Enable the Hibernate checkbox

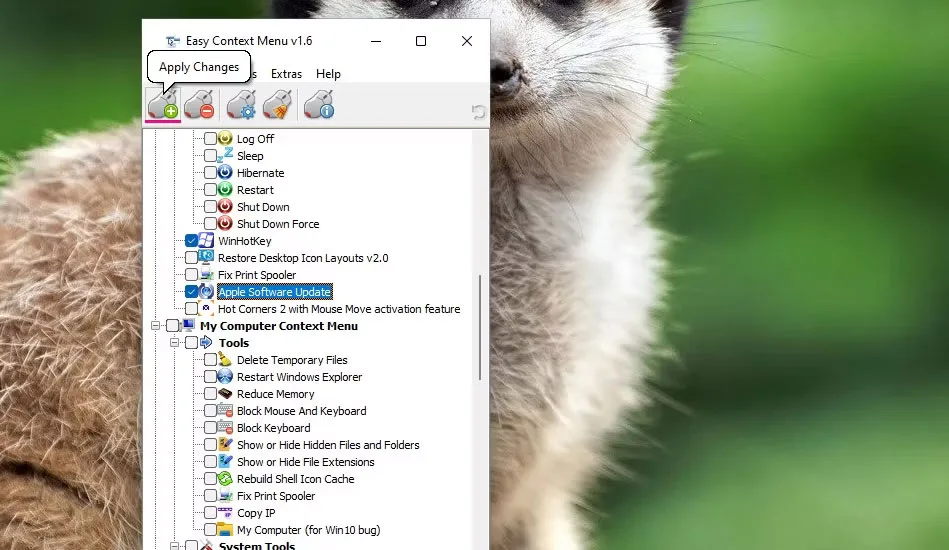(210, 172)
